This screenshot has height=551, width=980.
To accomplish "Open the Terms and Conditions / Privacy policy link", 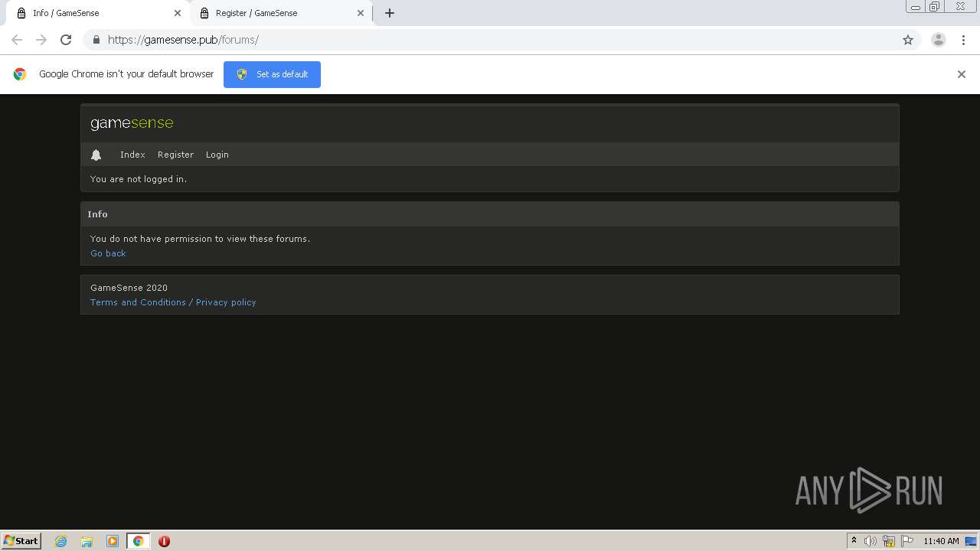I will point(173,302).
